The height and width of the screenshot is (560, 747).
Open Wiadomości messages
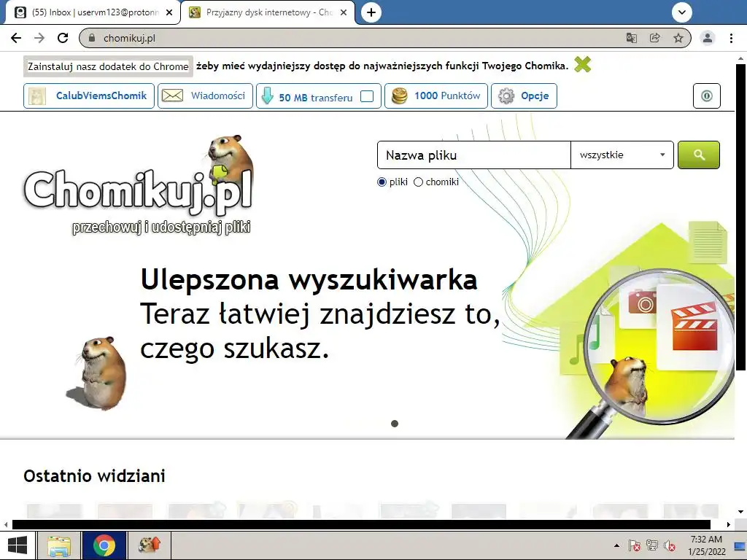[x=205, y=96]
